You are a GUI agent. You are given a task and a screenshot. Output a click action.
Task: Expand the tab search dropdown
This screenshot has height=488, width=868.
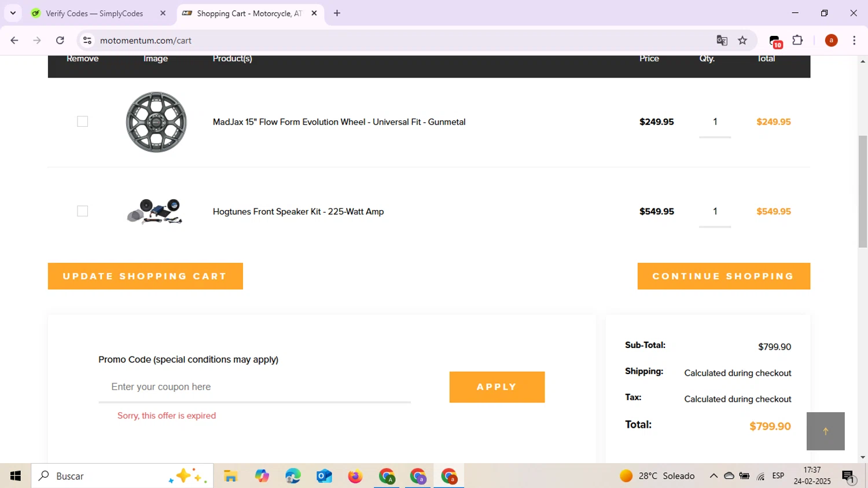pos(13,13)
